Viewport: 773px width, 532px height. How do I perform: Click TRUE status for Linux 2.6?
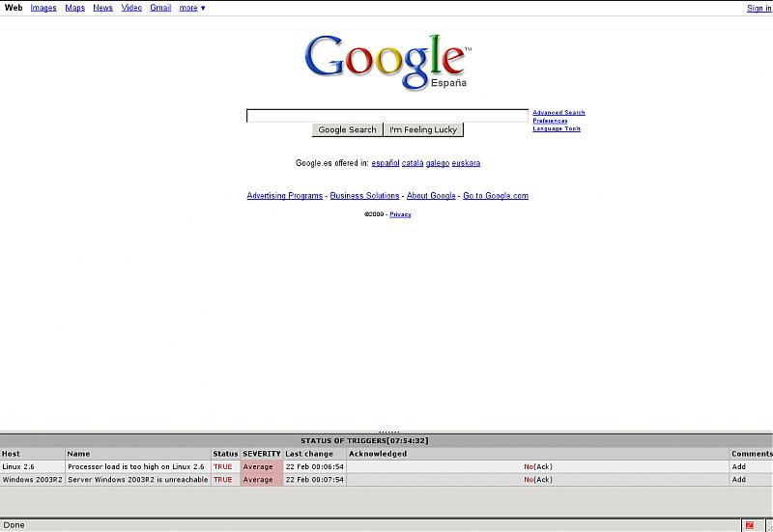tap(223, 466)
